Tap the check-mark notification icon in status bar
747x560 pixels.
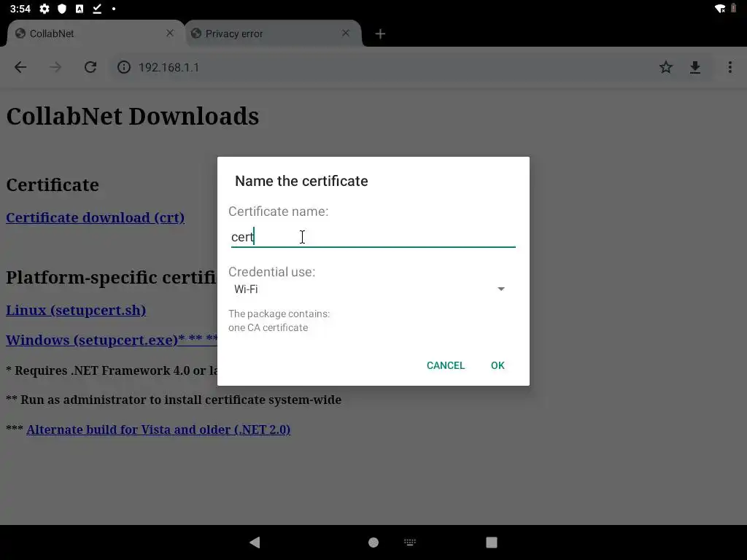[97, 9]
